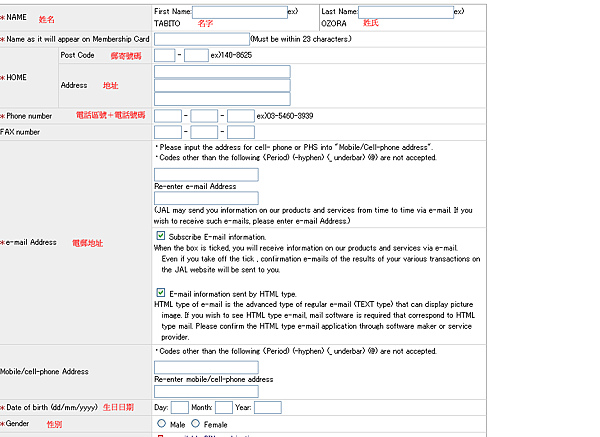Click the 'ex)03-5460-3939' phone example
The width and height of the screenshot is (600, 437).
click(285, 116)
